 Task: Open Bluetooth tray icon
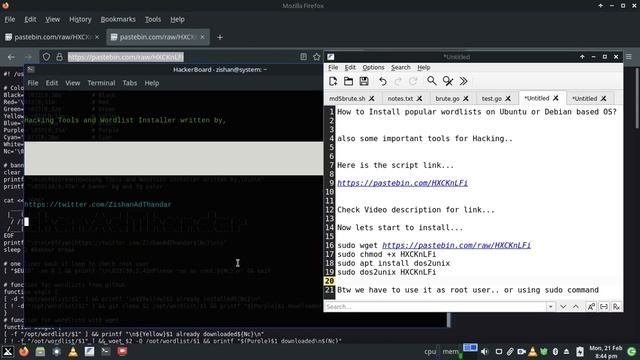pyautogui.click(x=555, y=351)
